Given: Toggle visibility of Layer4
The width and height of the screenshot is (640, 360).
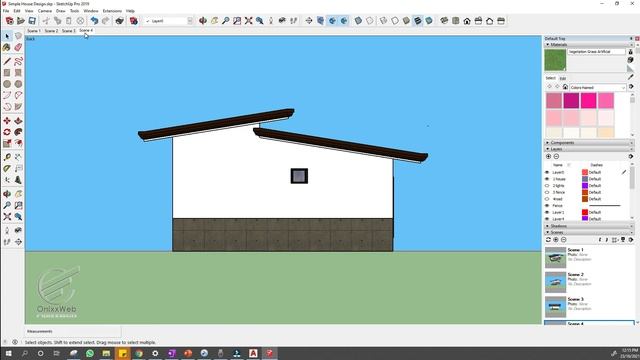Looking at the screenshot, I should pyautogui.click(x=547, y=219).
